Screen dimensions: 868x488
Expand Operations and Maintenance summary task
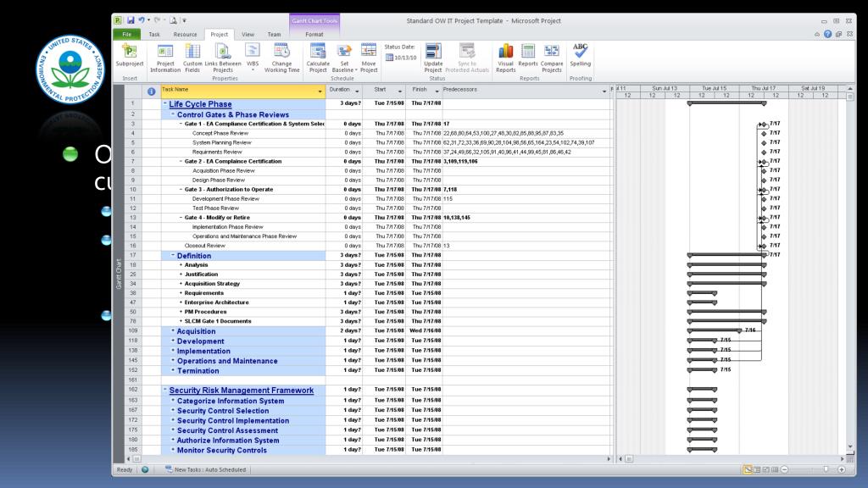[173, 360]
